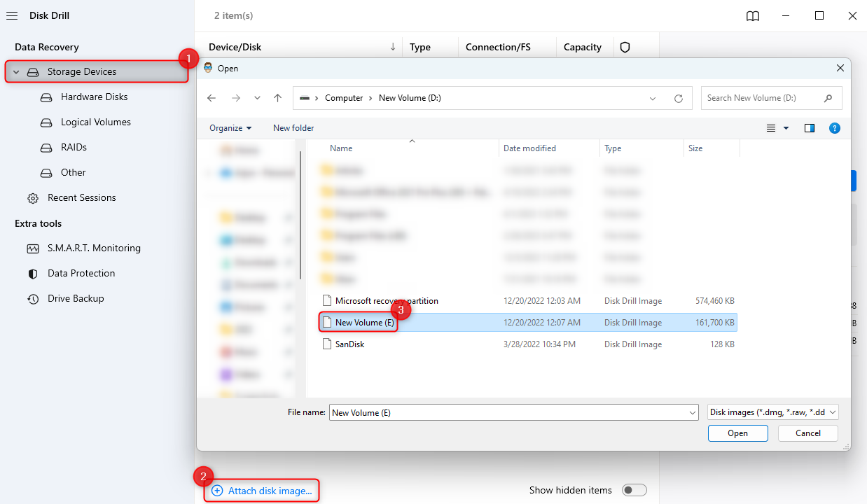The image size is (867, 504).
Task: Click the protection shield column icon
Action: (x=625, y=47)
